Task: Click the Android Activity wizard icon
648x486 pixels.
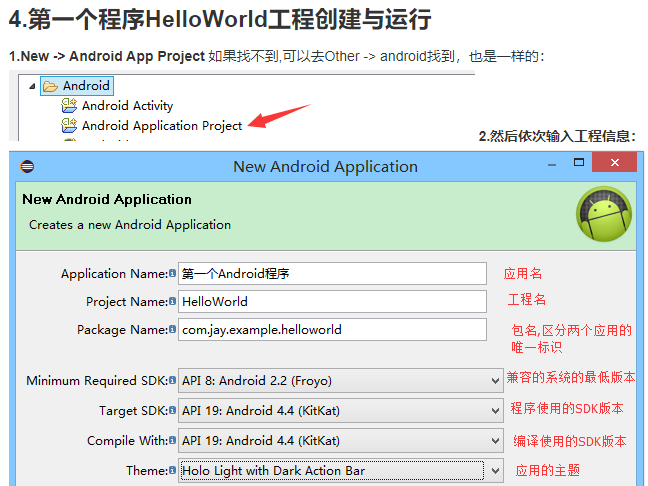Action: point(69,106)
